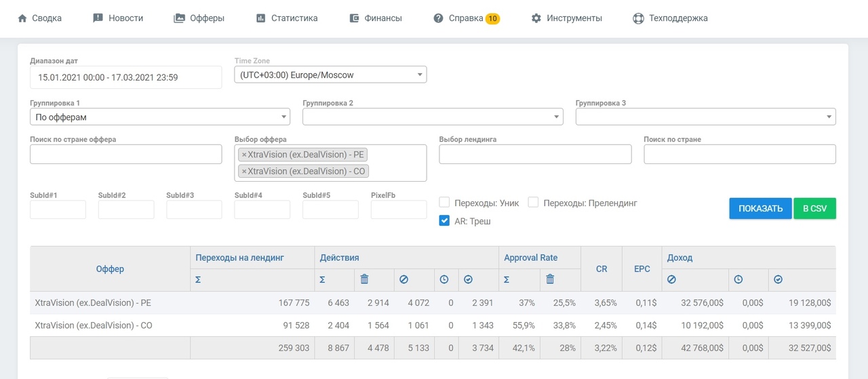The width and height of the screenshot is (868, 379).
Task: Go to Финансы menu item
Action: point(375,18)
